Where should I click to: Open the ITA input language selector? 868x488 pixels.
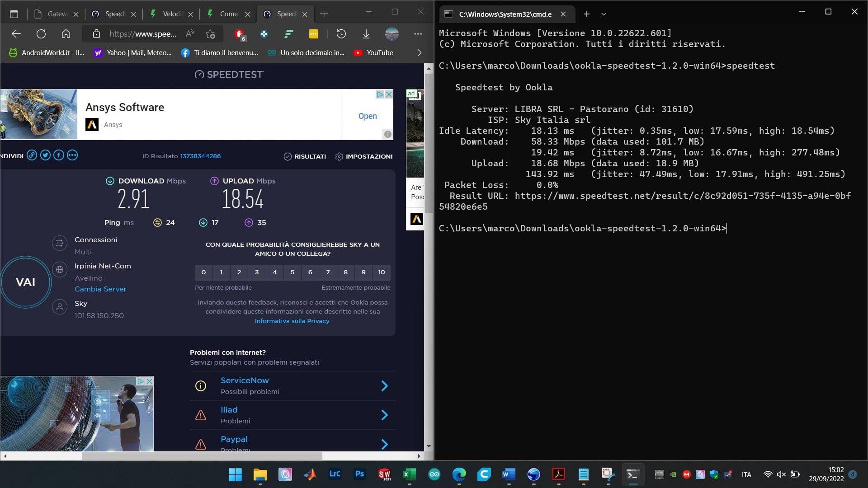746,474
